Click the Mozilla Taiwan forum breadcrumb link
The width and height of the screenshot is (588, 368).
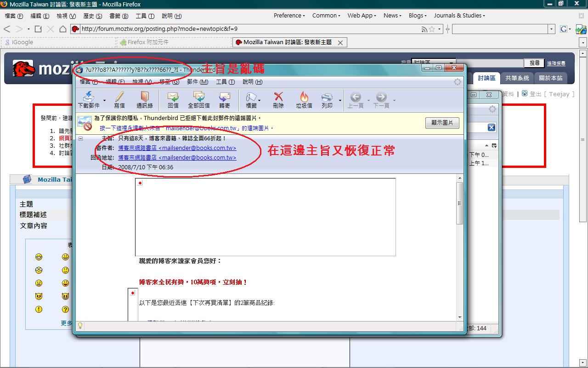(55, 180)
